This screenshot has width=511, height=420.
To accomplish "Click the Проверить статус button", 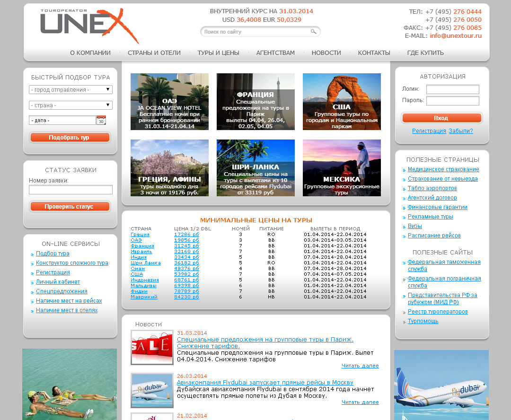I will click(70, 207).
